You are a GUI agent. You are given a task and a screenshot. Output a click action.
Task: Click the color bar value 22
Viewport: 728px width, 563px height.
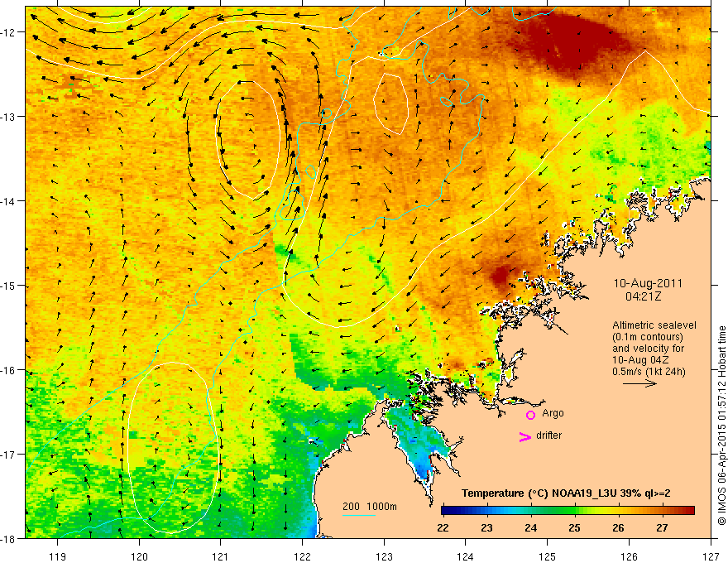tap(443, 527)
